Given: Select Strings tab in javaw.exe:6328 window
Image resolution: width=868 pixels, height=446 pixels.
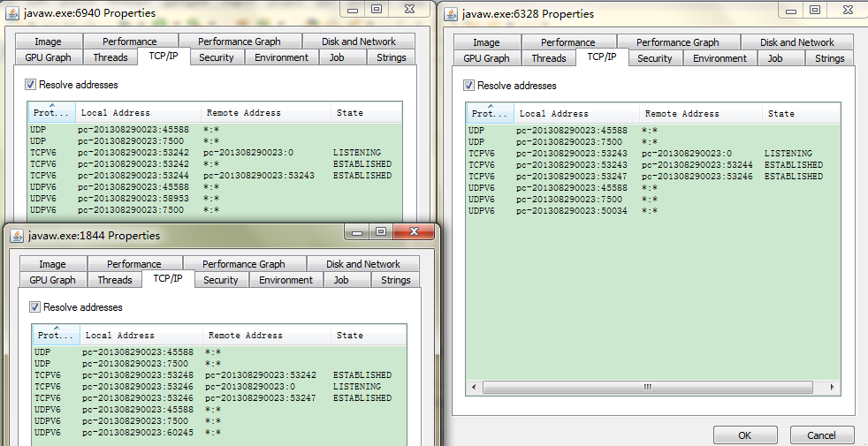Looking at the screenshot, I should [x=830, y=58].
